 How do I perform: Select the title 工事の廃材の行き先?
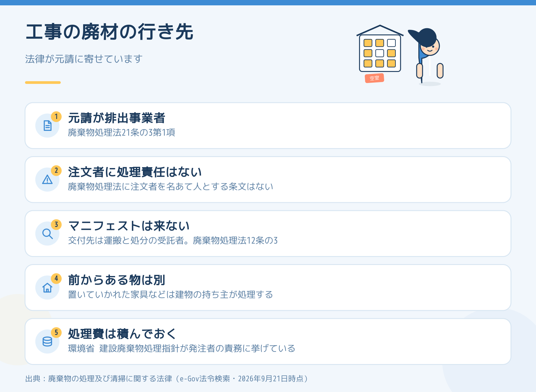point(110,32)
